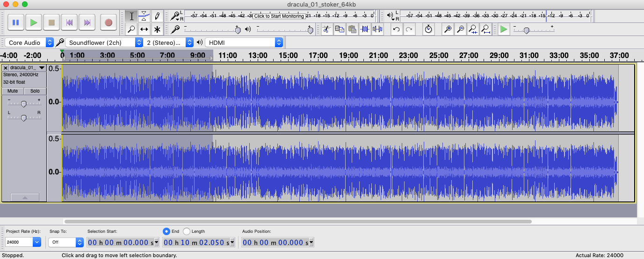Click inside the upper channel waveform
The image size is (644, 259).
coord(340,98)
